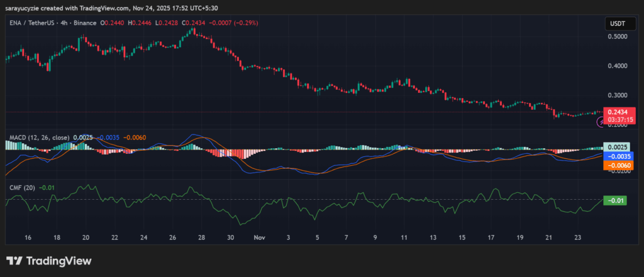This screenshot has height=277, width=644.
Task: Click the date 16 on the time axis
Action: (x=28, y=237)
